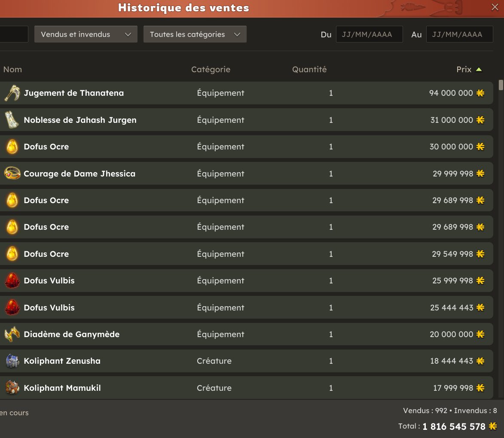The height and width of the screenshot is (438, 504).
Task: Select the Courage de Dame Jhessica row name
Action: pos(79,173)
